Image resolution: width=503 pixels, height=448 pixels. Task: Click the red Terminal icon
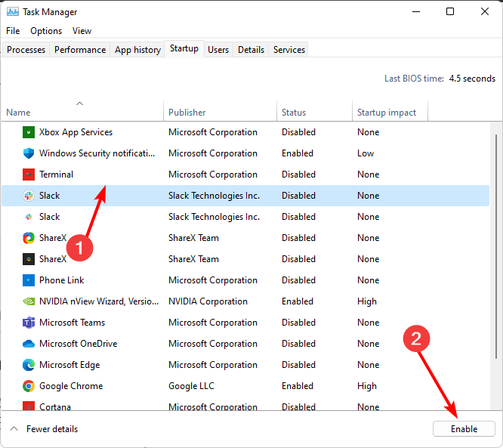point(29,175)
